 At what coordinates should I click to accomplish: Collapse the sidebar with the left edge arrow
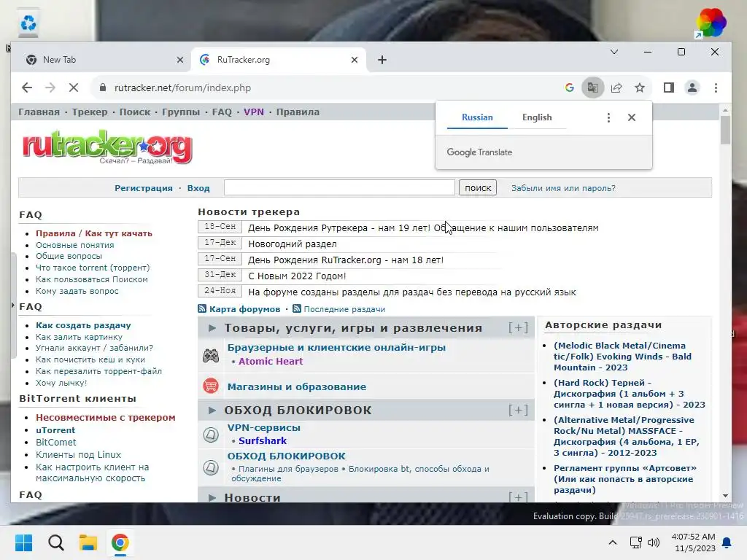point(13,306)
